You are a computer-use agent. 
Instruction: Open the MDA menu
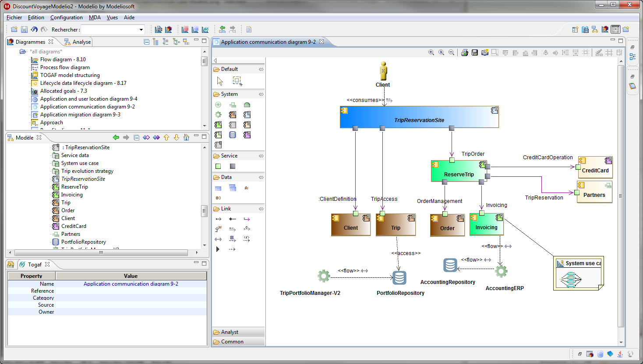tap(95, 17)
